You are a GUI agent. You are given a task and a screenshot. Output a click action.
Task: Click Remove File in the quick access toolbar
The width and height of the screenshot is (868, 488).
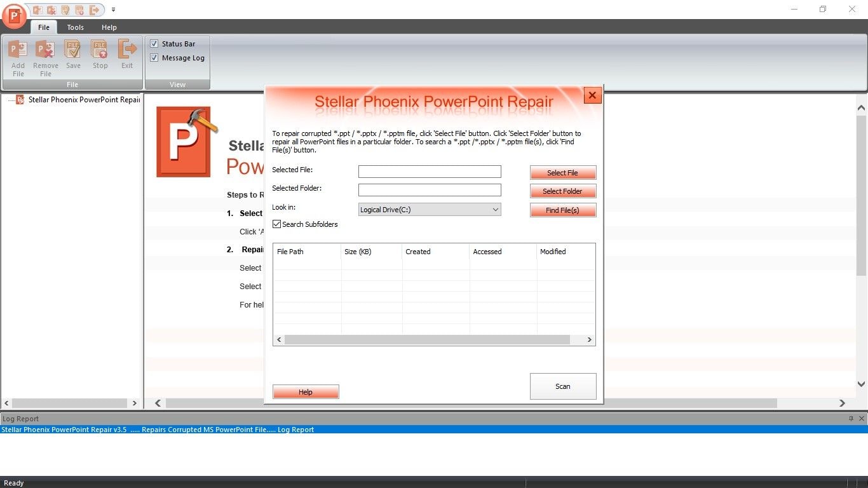coord(51,10)
